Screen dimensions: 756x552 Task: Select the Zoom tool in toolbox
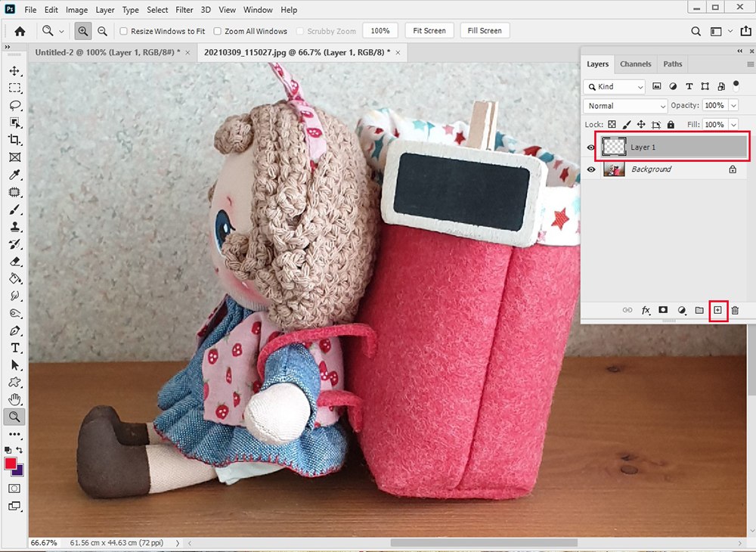(14, 417)
